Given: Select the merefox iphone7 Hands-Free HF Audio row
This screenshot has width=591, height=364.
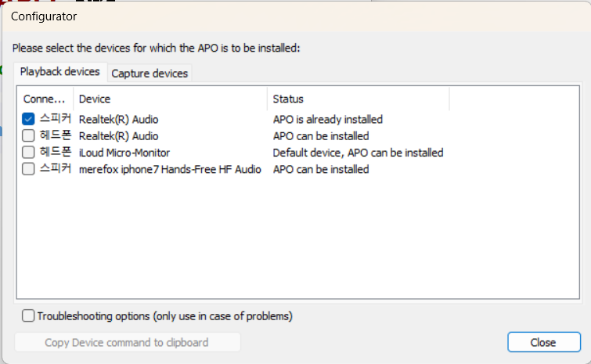Looking at the screenshot, I should (170, 169).
